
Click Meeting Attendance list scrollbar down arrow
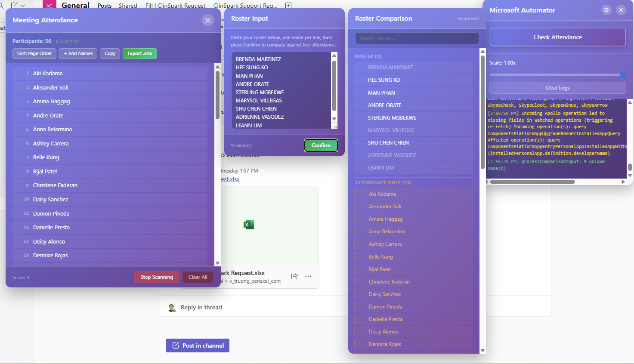[x=217, y=263]
